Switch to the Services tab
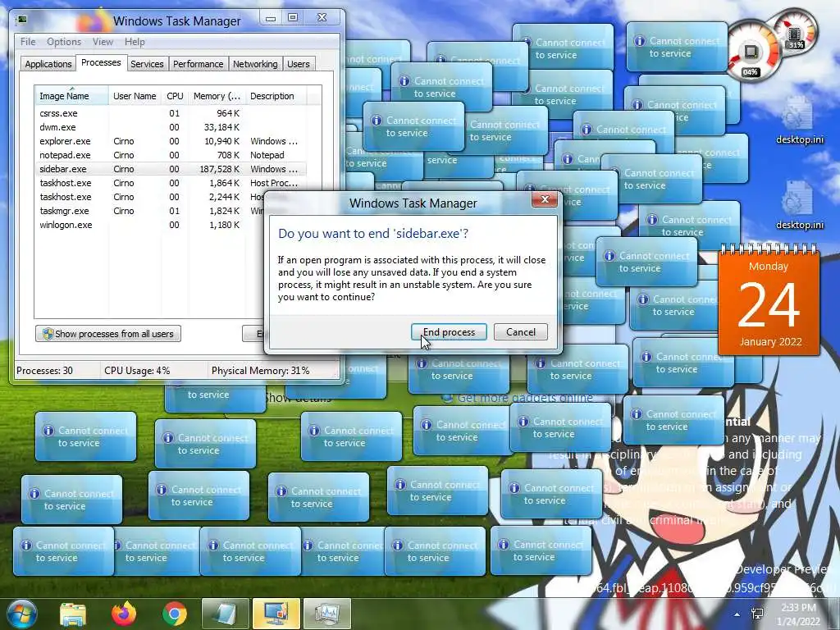This screenshot has width=840, height=630. coord(147,64)
